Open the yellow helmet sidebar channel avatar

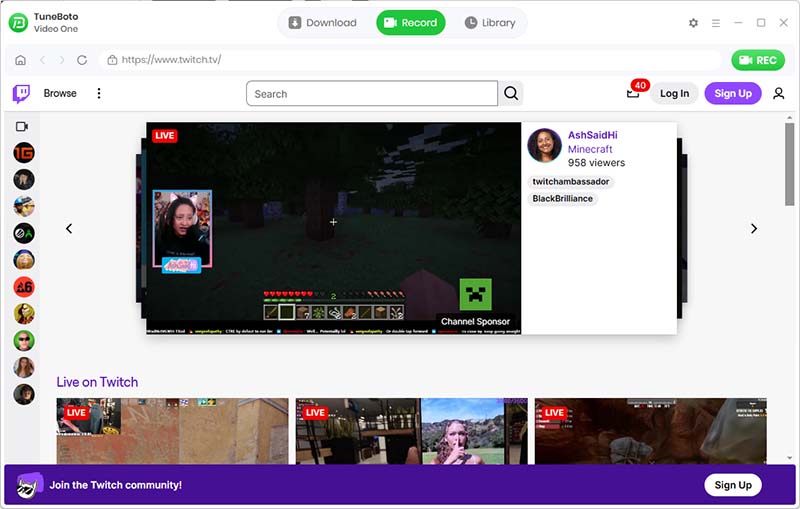(x=24, y=314)
